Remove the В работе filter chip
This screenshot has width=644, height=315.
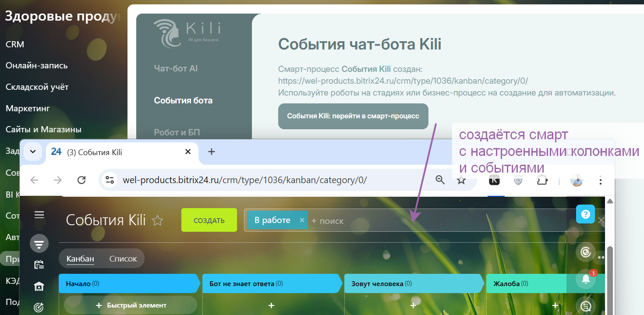[x=302, y=220]
